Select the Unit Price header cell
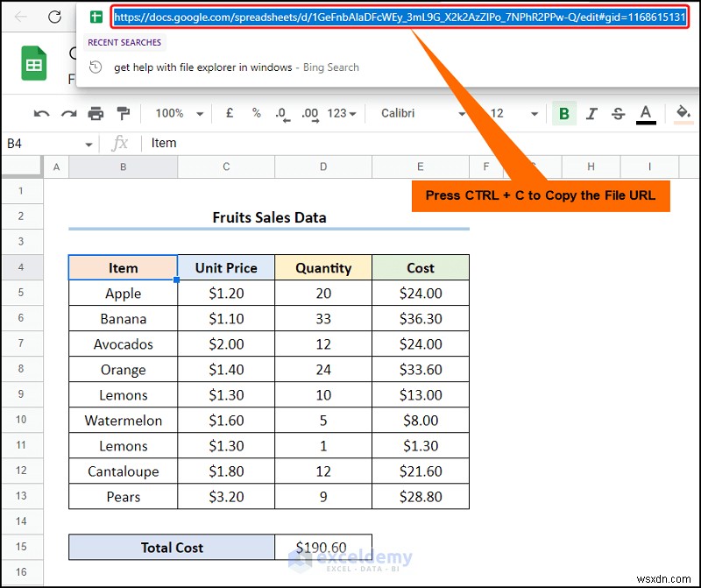This screenshot has width=701, height=588. tap(226, 268)
